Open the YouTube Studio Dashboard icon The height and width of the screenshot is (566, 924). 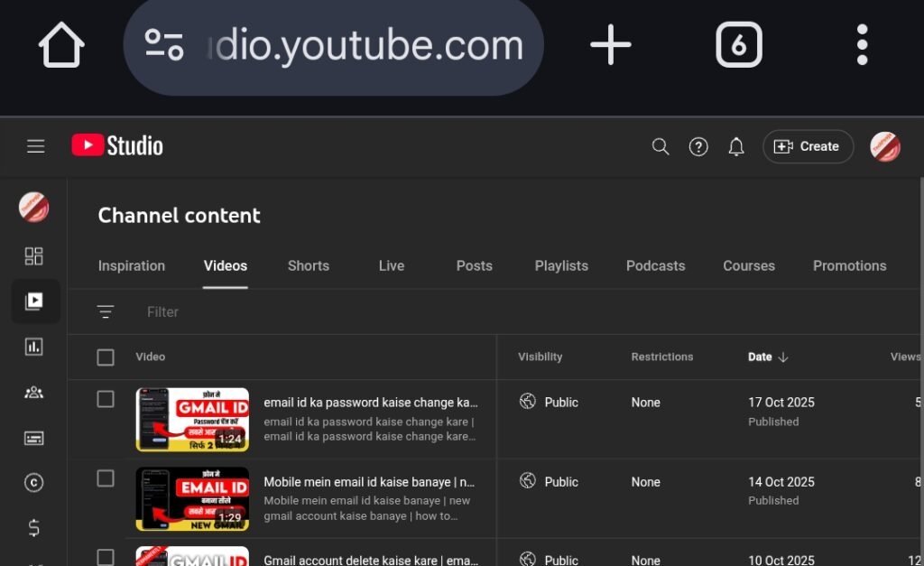click(x=33, y=255)
